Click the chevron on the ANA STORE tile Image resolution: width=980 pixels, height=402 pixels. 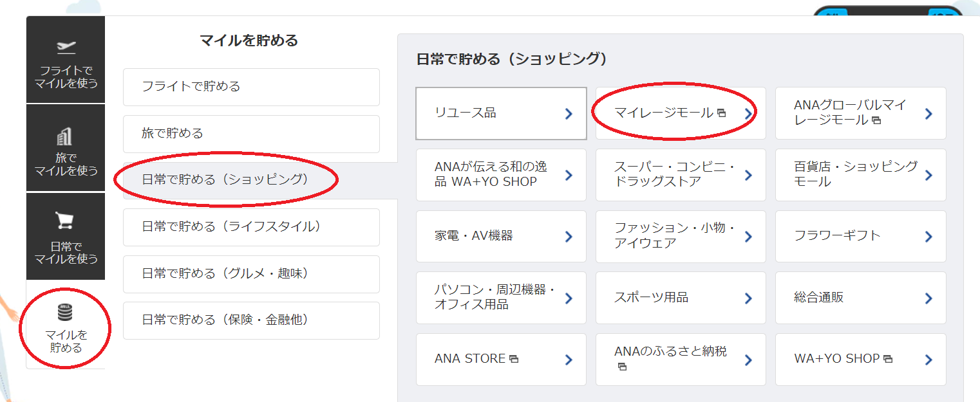[x=569, y=360]
